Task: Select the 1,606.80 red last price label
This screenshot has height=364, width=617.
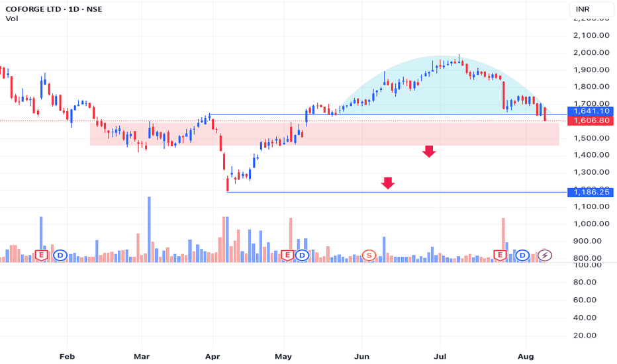Action: 591,120
